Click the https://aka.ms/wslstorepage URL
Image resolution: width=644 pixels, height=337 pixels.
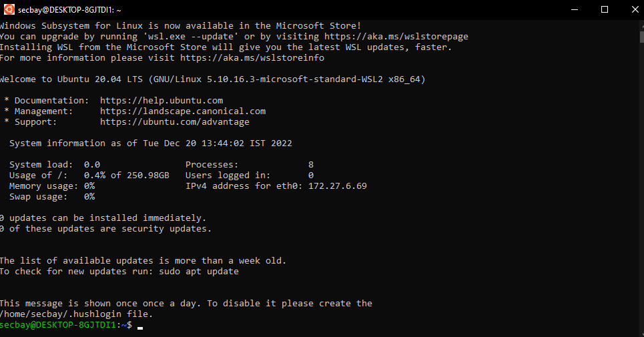(x=396, y=37)
